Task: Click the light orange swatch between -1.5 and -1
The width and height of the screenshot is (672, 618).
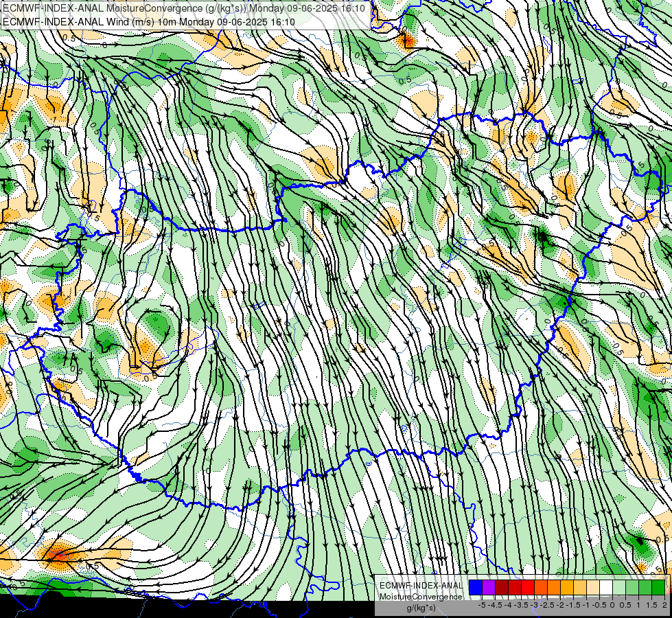Action: pyautogui.click(x=580, y=587)
